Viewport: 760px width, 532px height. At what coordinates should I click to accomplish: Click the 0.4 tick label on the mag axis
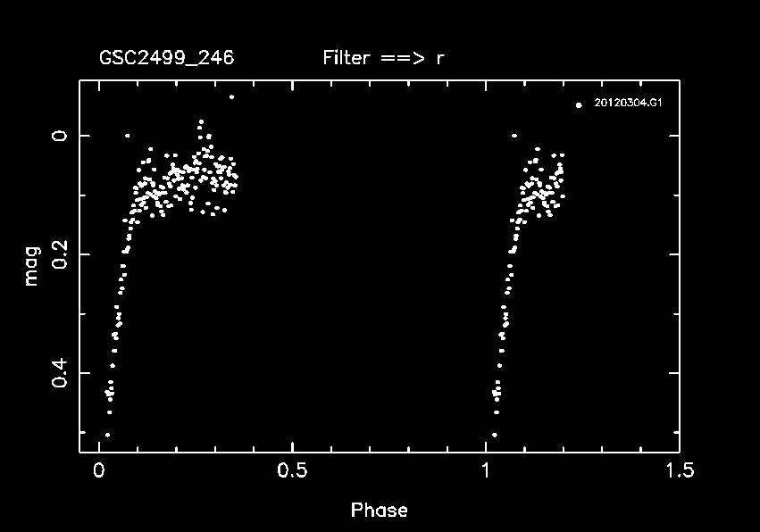point(59,372)
